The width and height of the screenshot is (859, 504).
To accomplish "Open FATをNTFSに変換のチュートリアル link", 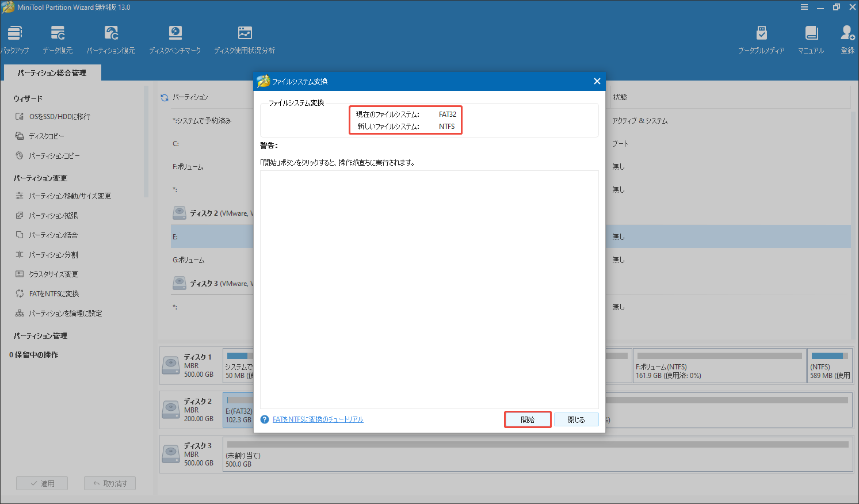I will click(318, 419).
